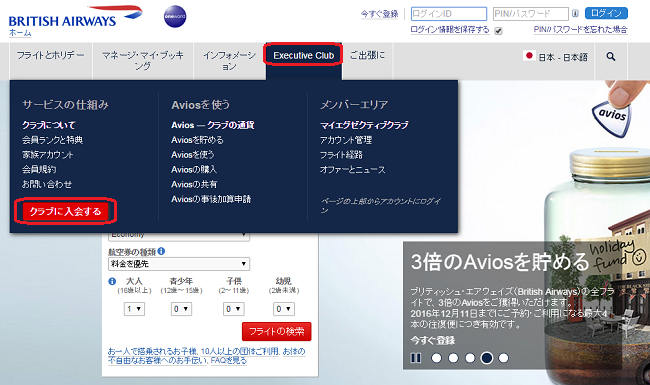This screenshot has width=650, height=385.
Task: Open Aviosの購入 entry
Action: coord(194,169)
